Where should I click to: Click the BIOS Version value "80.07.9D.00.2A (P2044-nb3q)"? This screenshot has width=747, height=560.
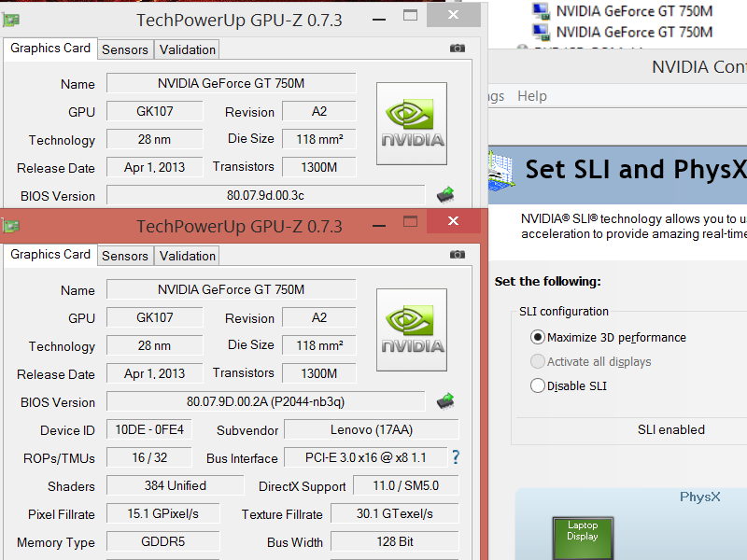click(265, 401)
